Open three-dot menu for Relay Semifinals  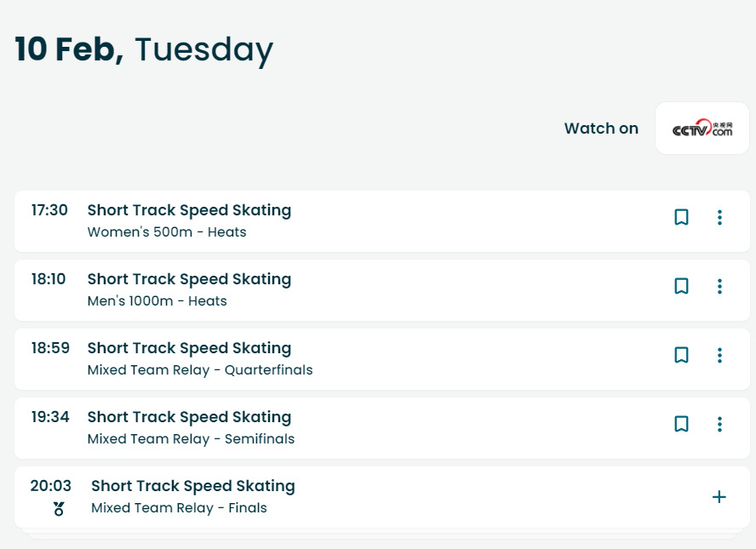pos(719,424)
